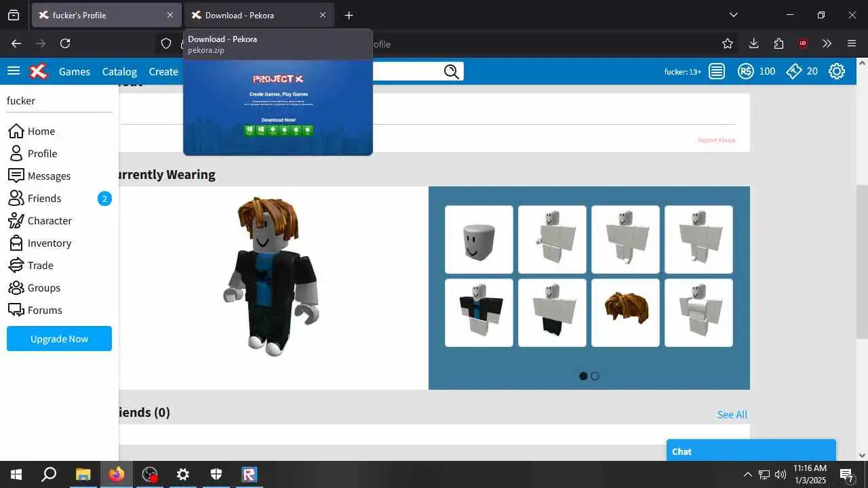Open the Windows notification center
The width and height of the screenshot is (868, 488).
(846, 474)
